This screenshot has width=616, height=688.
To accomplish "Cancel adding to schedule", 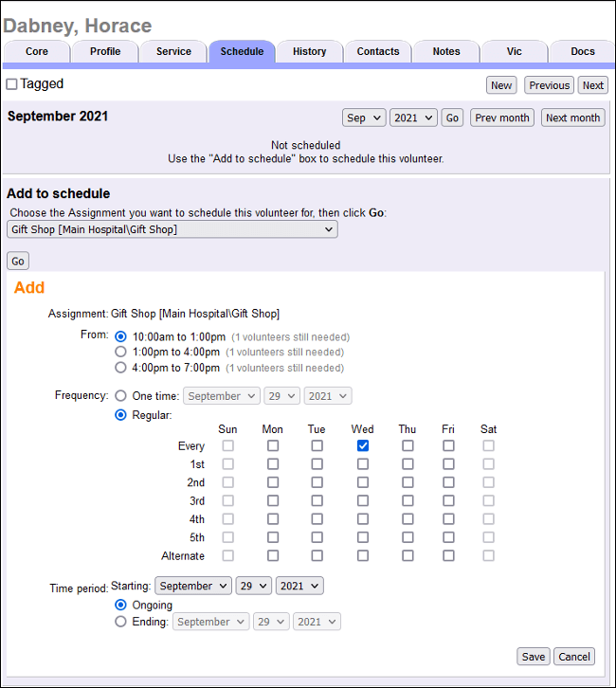I will click(574, 657).
